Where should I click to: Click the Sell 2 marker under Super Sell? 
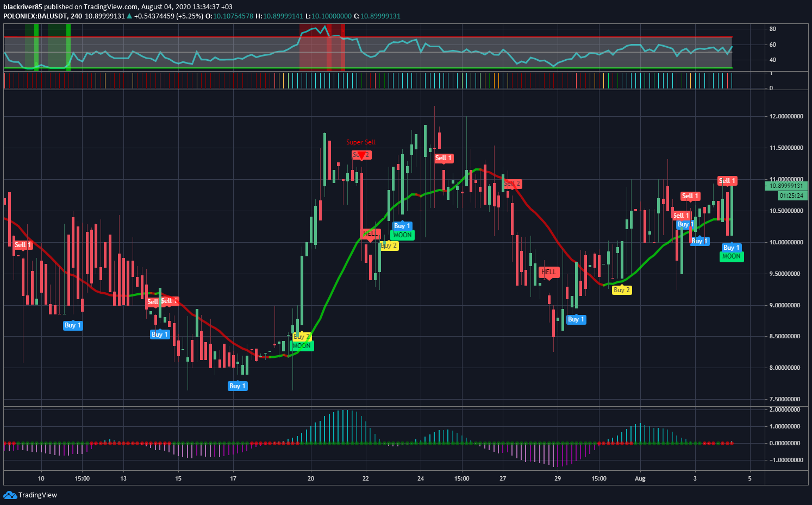coord(361,155)
